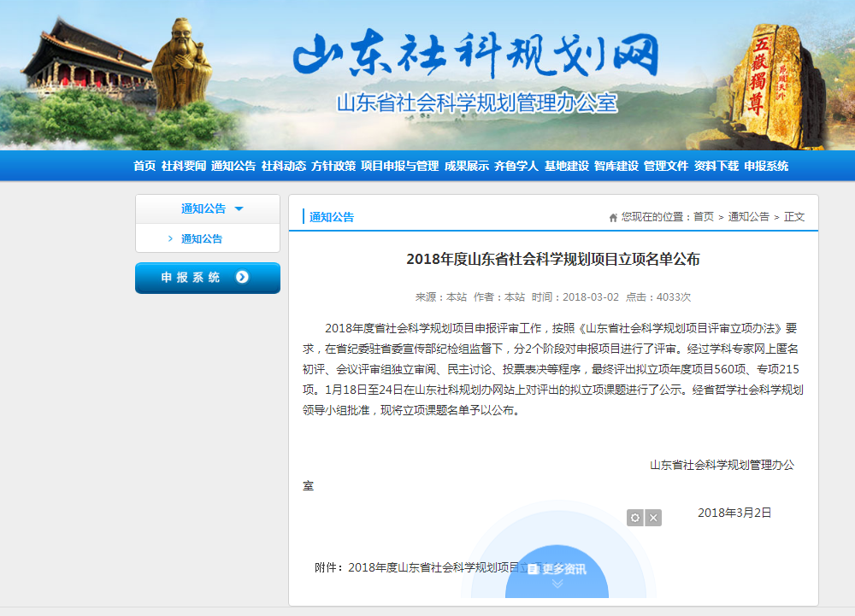Open 首页 in the navigation bar
This screenshot has width=855, height=616.
[144, 167]
